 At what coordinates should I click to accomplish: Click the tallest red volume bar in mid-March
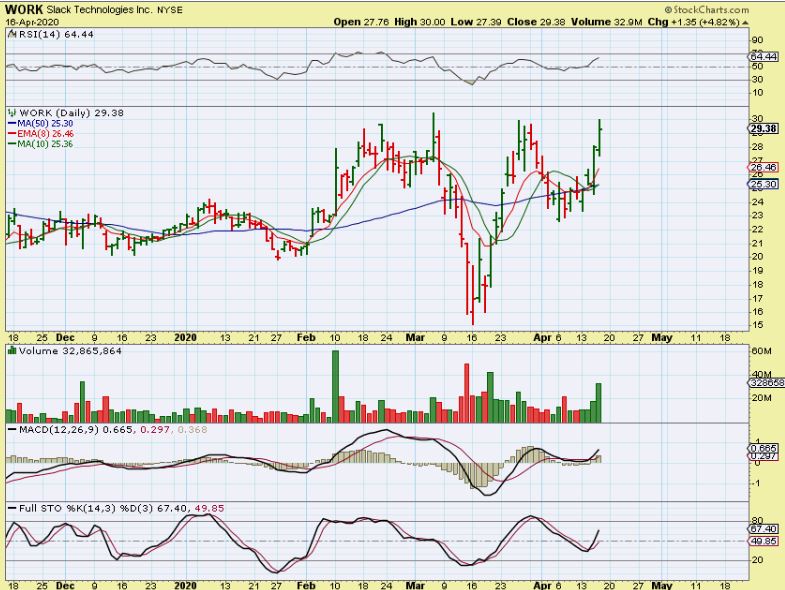coord(467,393)
